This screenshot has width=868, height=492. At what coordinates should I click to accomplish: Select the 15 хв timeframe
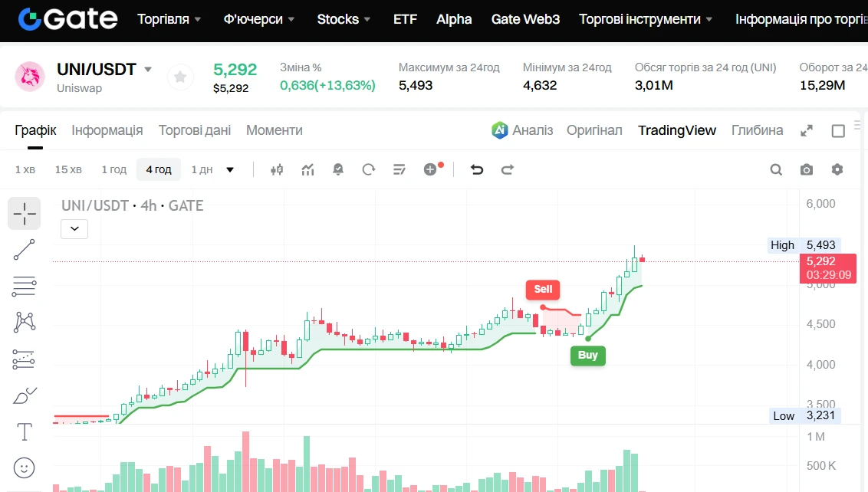pyautogui.click(x=68, y=169)
